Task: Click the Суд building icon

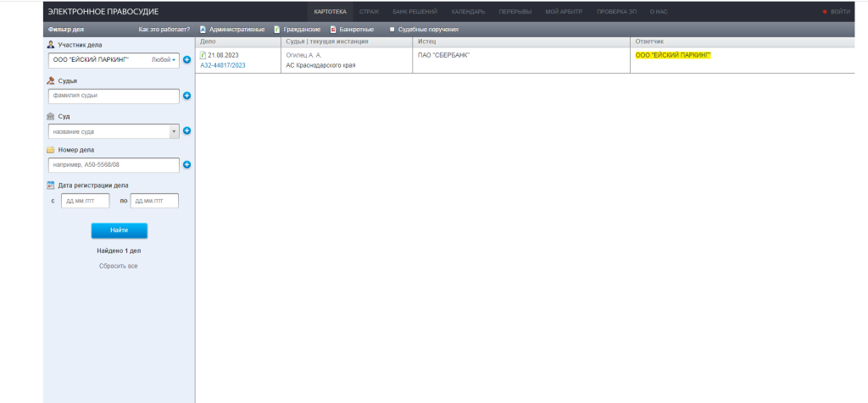Action: pos(50,117)
